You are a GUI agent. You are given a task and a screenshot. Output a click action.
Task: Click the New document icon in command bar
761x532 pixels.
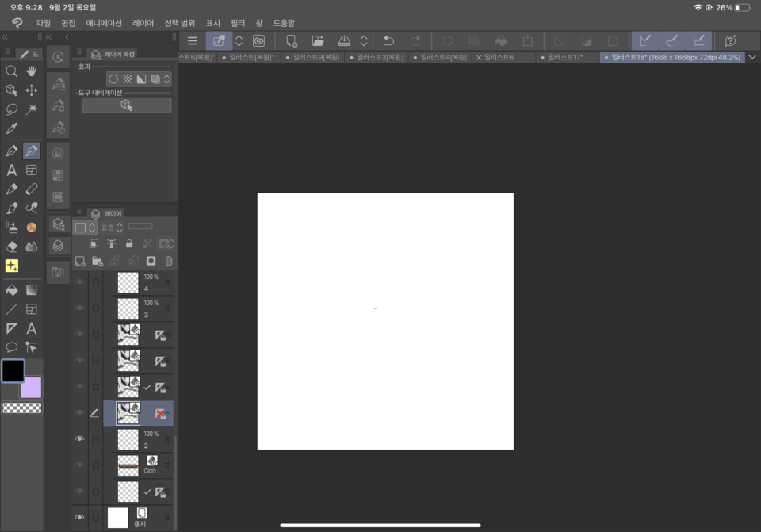[291, 40]
